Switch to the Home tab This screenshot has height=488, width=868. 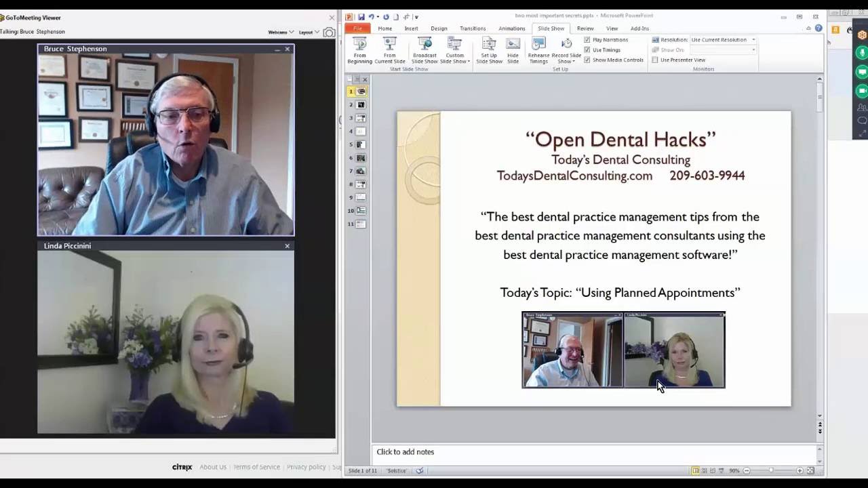tap(385, 28)
